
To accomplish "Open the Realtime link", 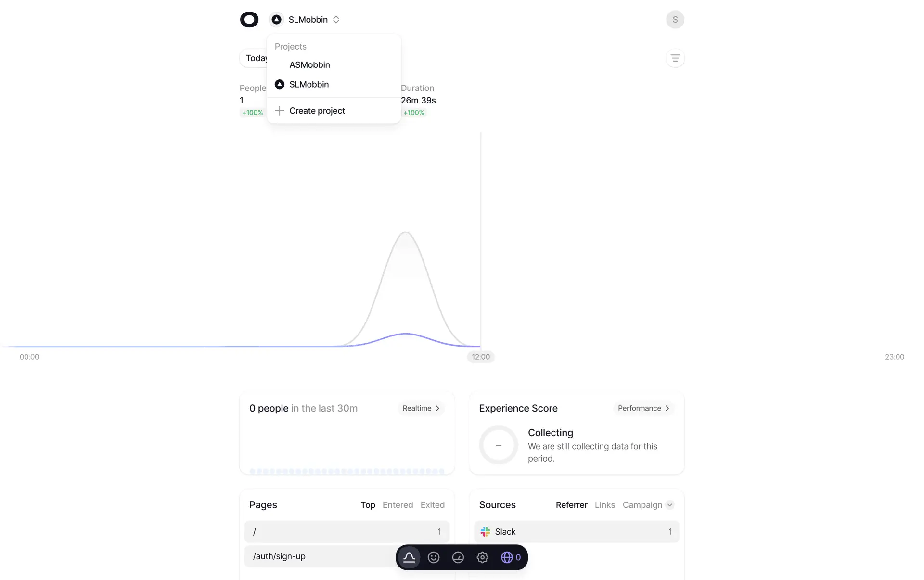I will [421, 408].
